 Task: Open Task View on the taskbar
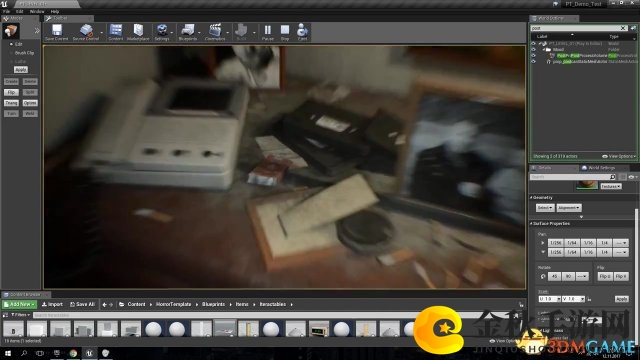point(40,353)
